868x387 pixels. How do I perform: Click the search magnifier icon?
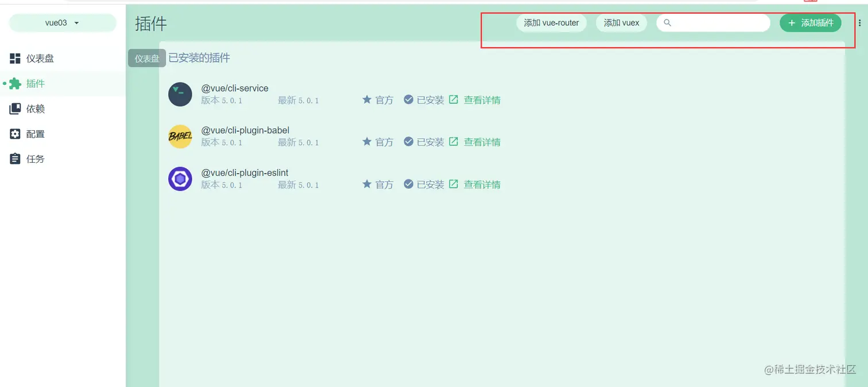pyautogui.click(x=668, y=23)
